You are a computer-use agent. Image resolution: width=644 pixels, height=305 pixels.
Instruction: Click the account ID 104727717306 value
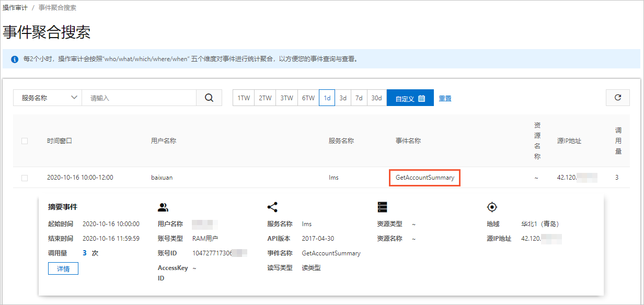[213, 253]
